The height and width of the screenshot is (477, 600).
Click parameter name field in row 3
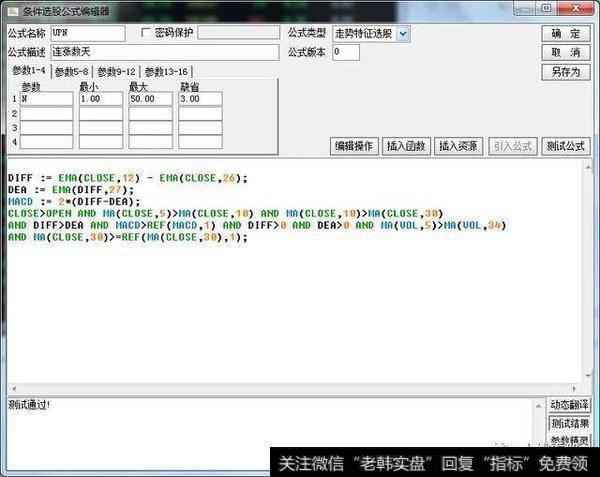[x=46, y=128]
